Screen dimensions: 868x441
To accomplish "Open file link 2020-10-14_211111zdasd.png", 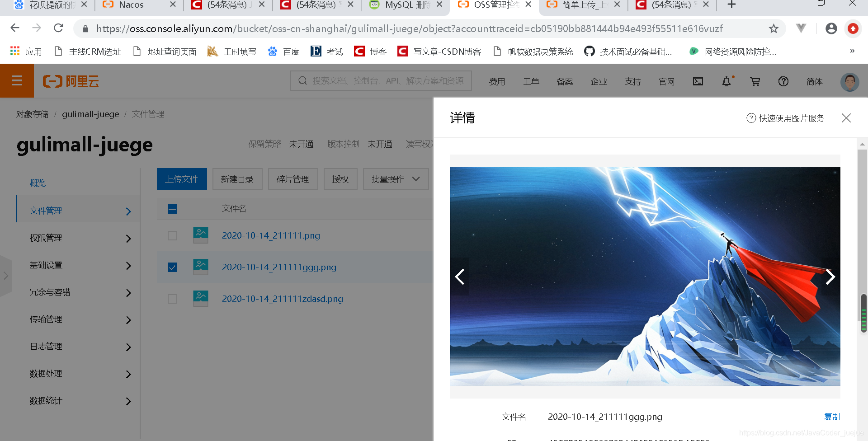I will (283, 299).
